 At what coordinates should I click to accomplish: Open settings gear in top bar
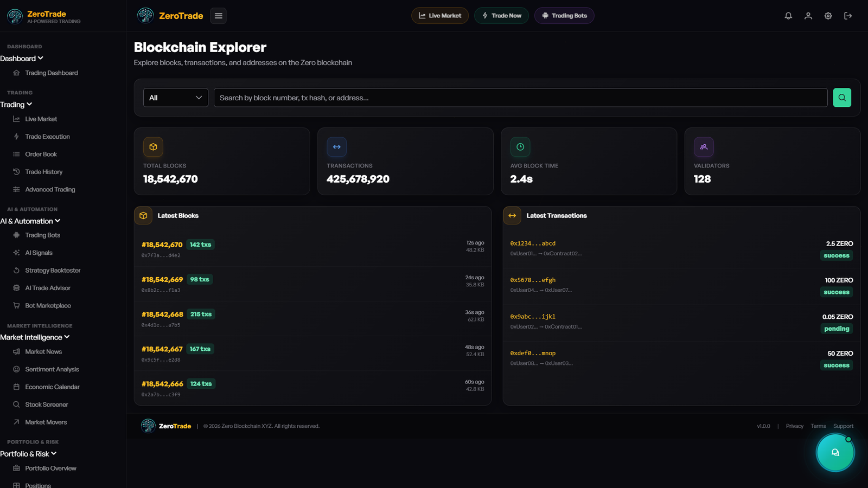(x=828, y=16)
